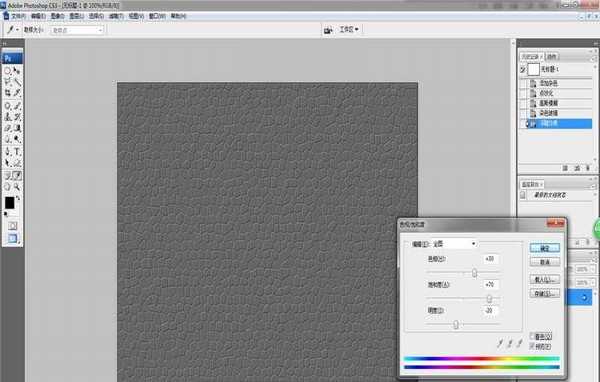The image size is (600, 382).
Task: Click the black foreground color swatch
Action: [x=9, y=203]
